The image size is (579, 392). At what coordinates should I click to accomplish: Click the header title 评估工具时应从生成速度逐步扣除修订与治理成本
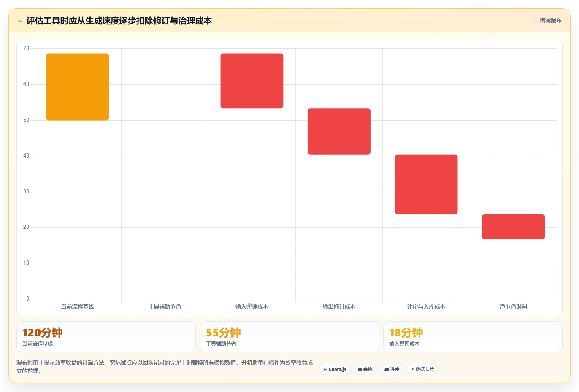point(119,21)
